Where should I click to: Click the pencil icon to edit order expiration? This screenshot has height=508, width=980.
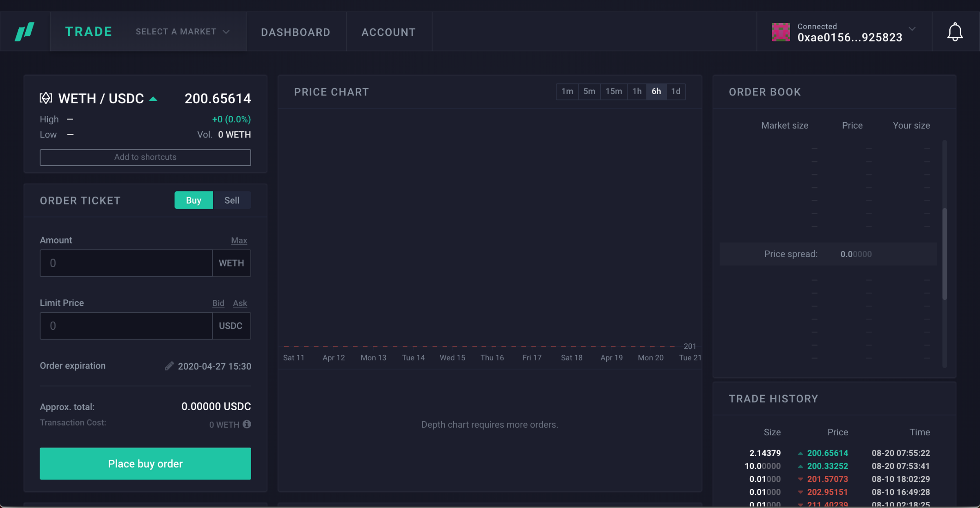coord(169,366)
